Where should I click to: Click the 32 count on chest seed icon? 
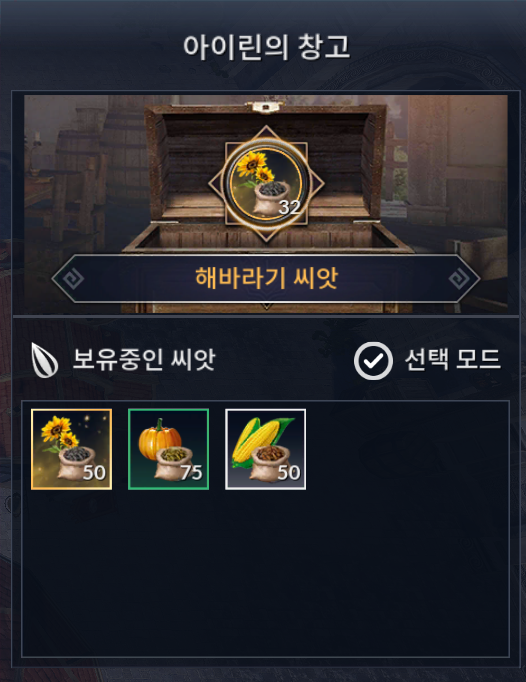click(289, 207)
